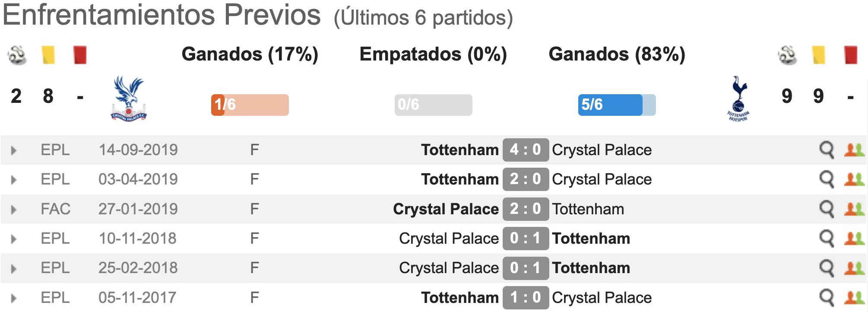Click the Crystal Palace club crest
The image size is (868, 312).
coord(129,99)
